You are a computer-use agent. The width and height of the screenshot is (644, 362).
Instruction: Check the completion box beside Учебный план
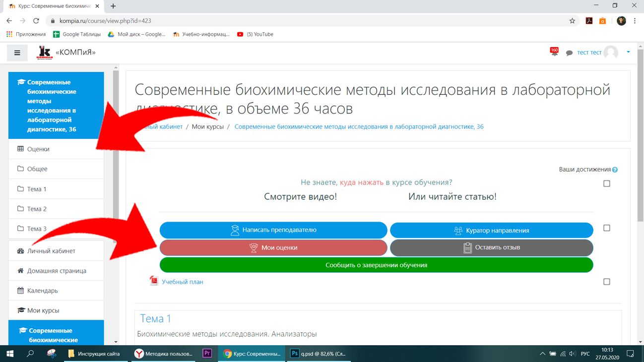tap(607, 282)
